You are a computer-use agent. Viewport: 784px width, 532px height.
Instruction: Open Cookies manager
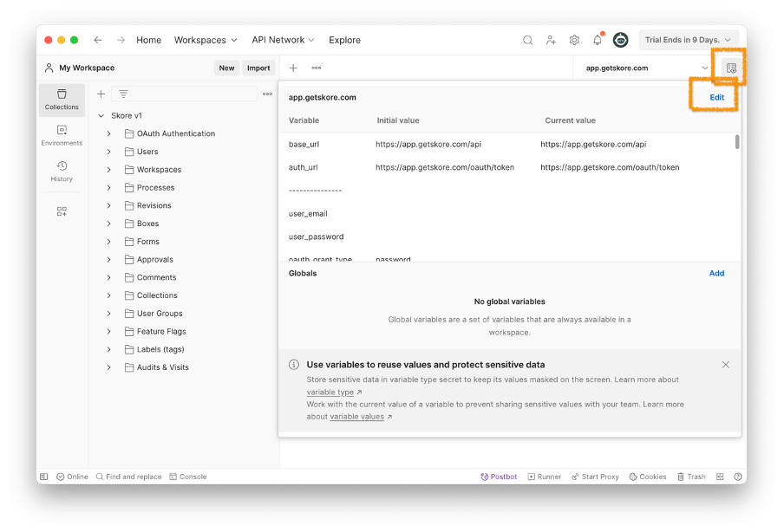coord(648,477)
